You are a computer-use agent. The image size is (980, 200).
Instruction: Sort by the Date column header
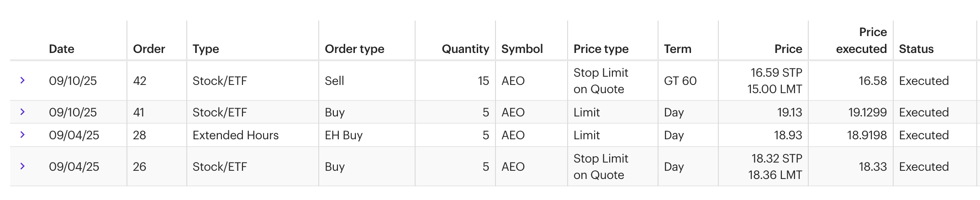tap(61, 49)
